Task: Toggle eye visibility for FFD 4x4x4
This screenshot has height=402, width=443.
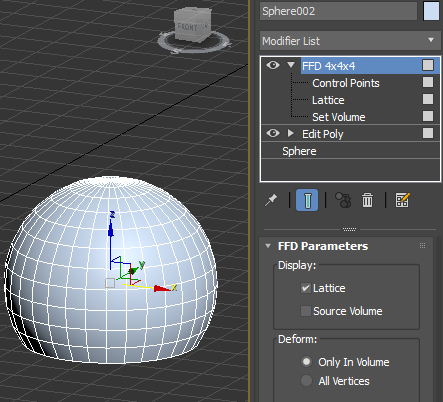Action: pos(273,65)
